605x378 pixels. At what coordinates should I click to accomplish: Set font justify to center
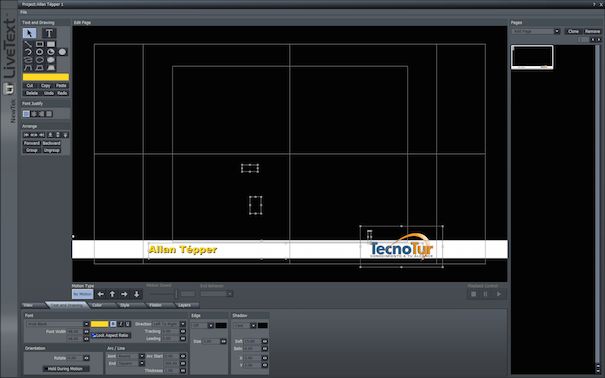(x=34, y=114)
